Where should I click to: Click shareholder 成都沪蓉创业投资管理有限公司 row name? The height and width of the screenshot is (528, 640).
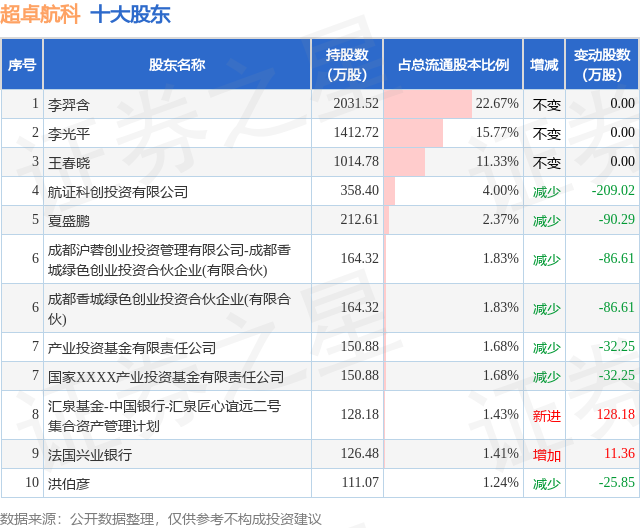click(x=169, y=260)
